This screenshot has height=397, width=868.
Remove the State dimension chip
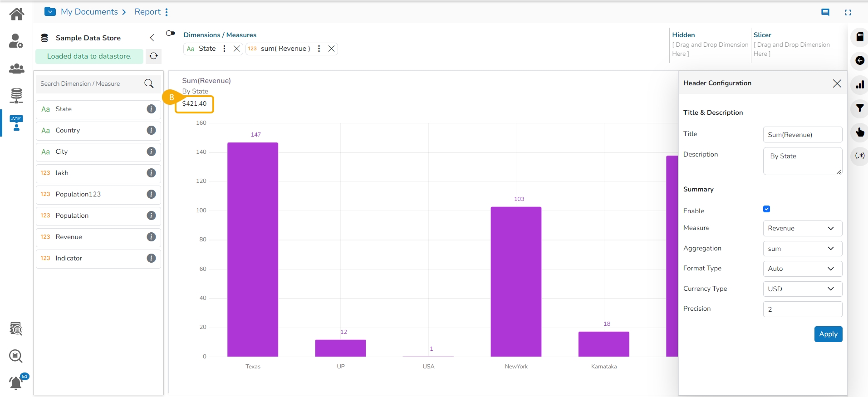[236, 49]
